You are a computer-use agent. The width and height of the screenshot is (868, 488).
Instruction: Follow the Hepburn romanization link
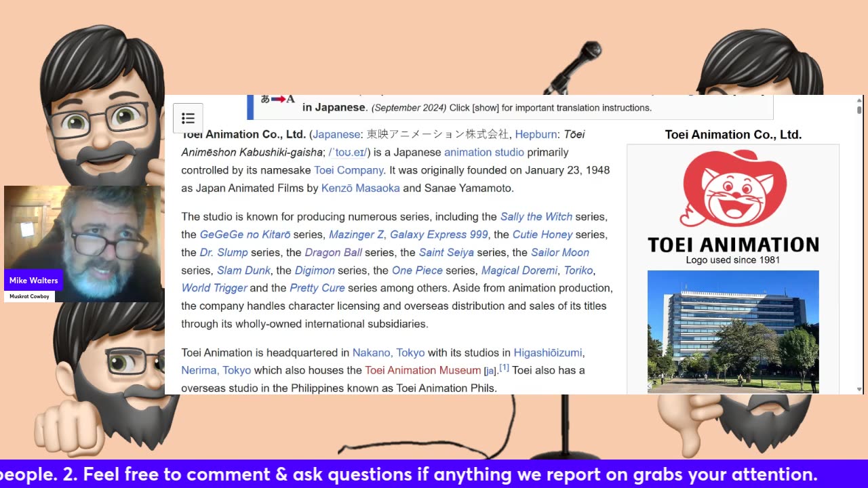(x=536, y=134)
